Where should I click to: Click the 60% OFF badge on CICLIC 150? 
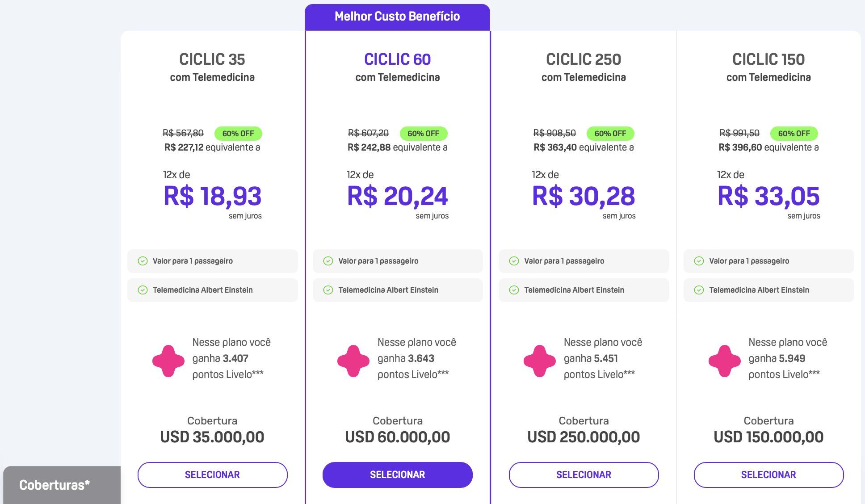pyautogui.click(x=794, y=134)
